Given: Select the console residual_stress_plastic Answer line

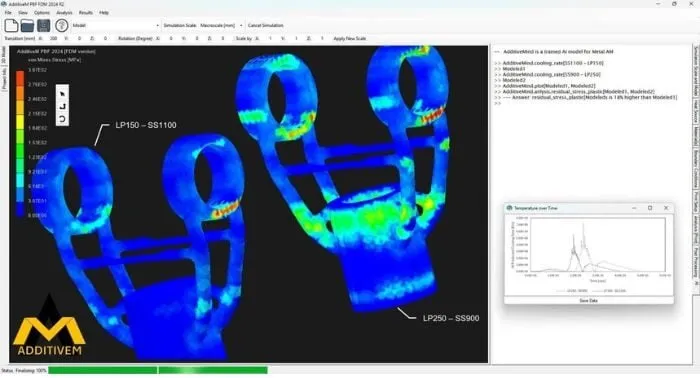Looking at the screenshot, I should (x=590, y=97).
